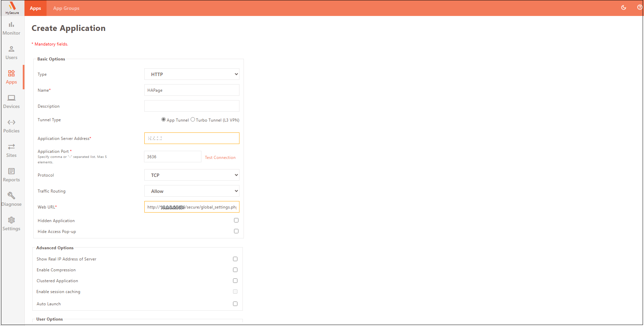Open the Reports sidebar icon
This screenshot has width=644, height=326.
tap(12, 171)
